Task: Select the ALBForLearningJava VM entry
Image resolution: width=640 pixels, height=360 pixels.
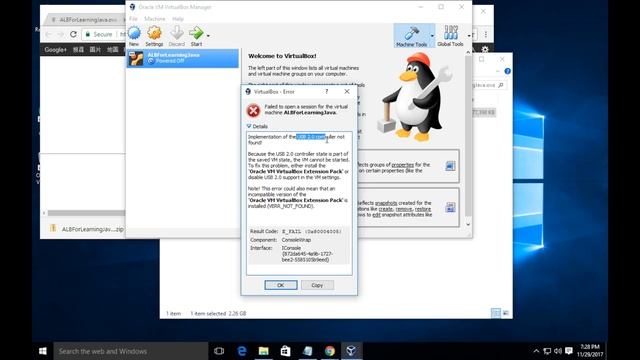Action: 182,58
